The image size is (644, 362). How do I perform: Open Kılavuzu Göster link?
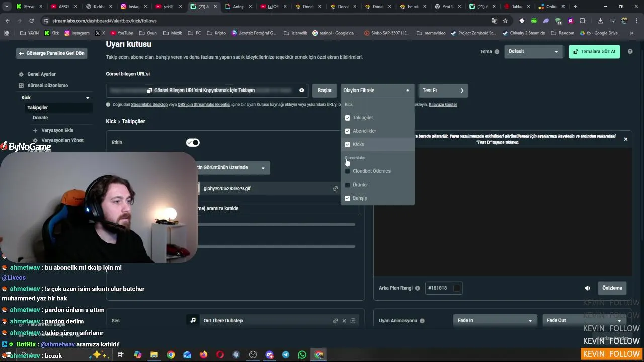pos(443,105)
